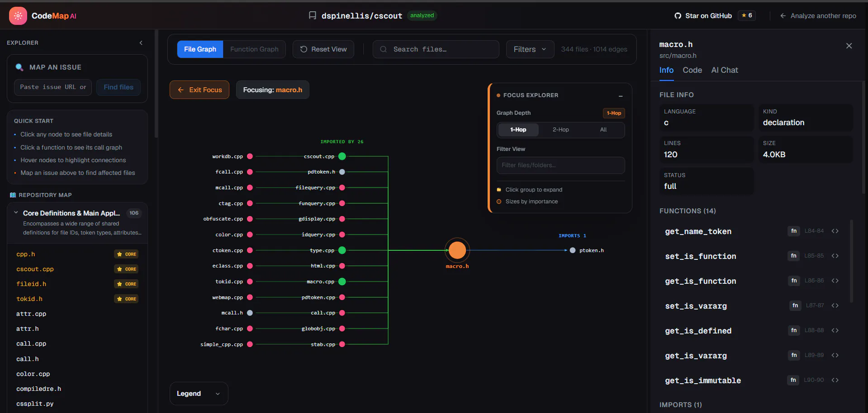The width and height of the screenshot is (868, 413).
Task: Click the ptoken.h node in the graph
Action: point(573,250)
